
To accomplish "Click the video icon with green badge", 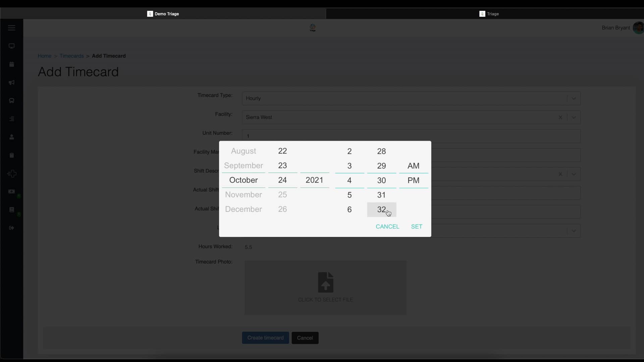I will 12,191.
